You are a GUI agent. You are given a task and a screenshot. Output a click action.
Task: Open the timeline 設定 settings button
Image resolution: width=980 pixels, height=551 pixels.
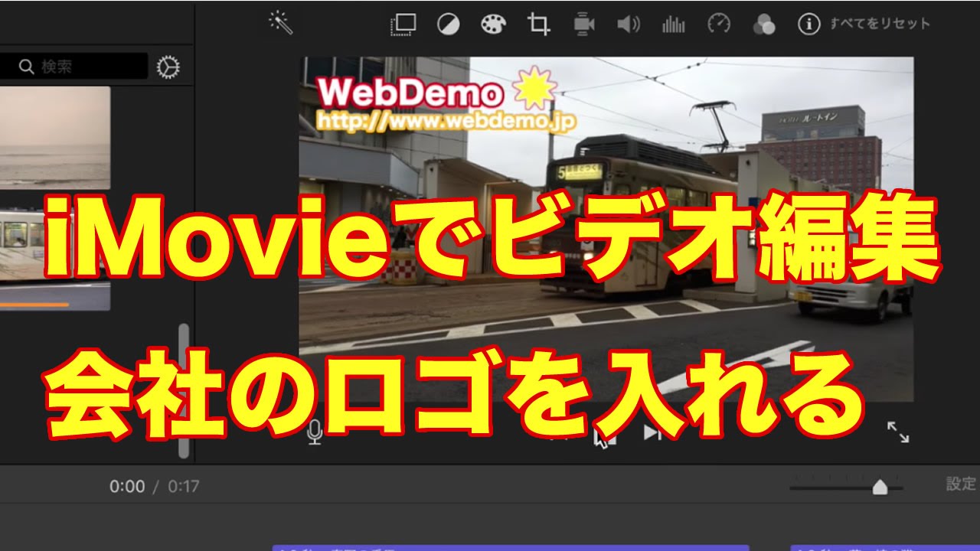point(962,484)
